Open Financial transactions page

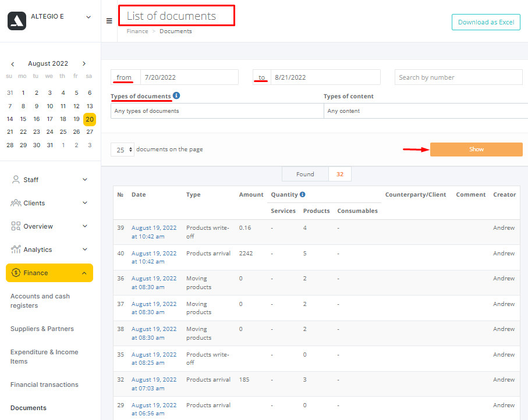[x=44, y=385]
